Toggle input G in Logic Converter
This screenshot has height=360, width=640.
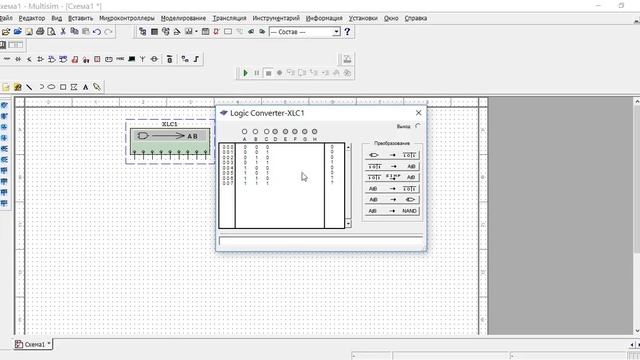[x=304, y=131]
